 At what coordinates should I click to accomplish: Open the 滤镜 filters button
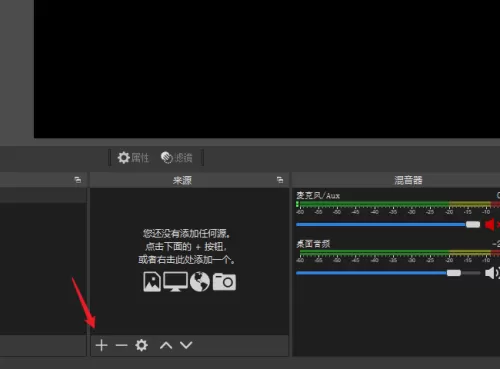177,157
